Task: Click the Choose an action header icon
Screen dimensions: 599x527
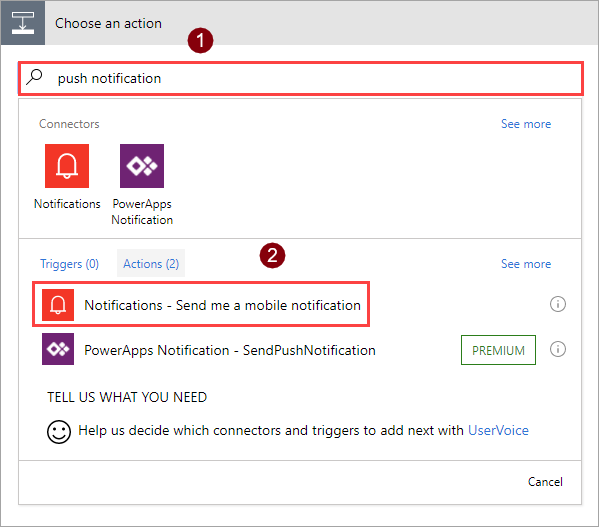Action: click(x=23, y=23)
